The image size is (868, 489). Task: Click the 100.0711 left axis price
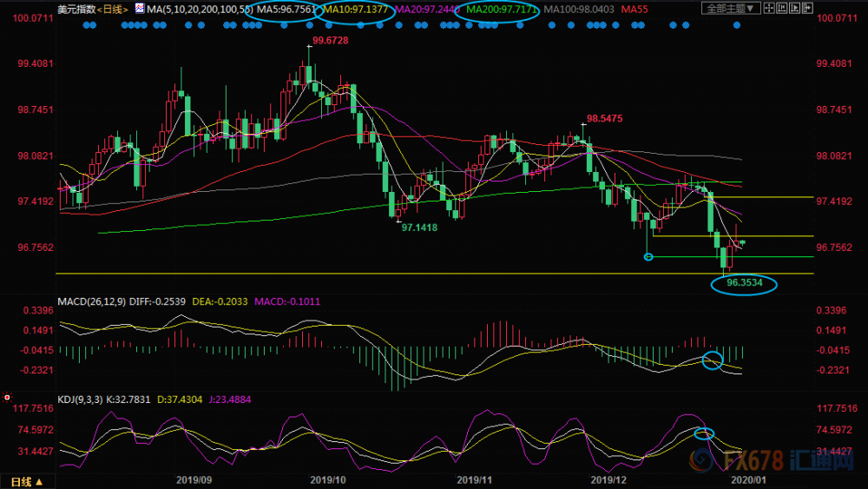coord(33,18)
